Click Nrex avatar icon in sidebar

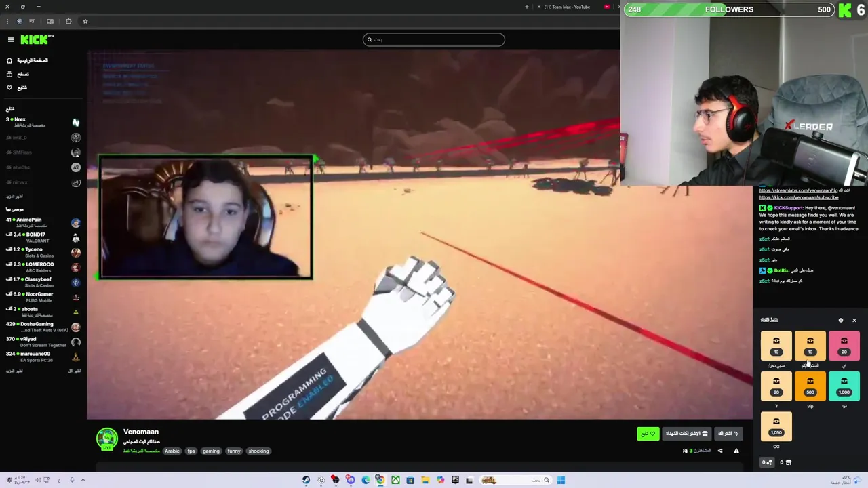coord(75,122)
